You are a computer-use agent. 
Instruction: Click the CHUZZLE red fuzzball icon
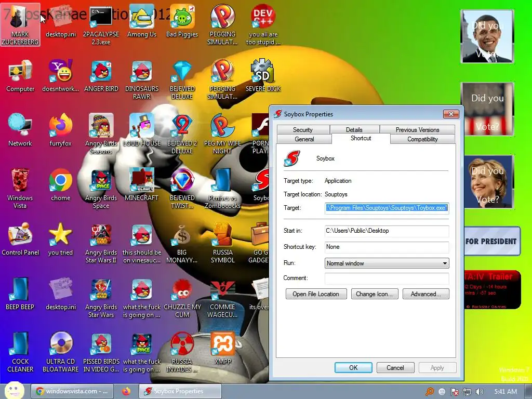coord(182,298)
